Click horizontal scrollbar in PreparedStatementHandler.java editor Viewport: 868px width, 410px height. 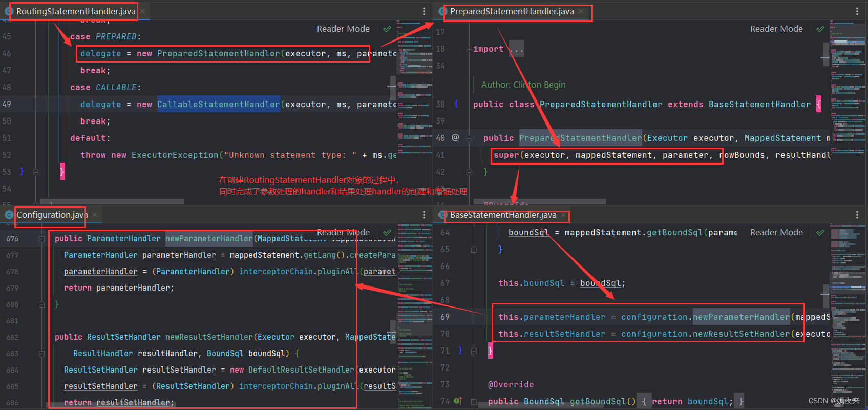540,202
